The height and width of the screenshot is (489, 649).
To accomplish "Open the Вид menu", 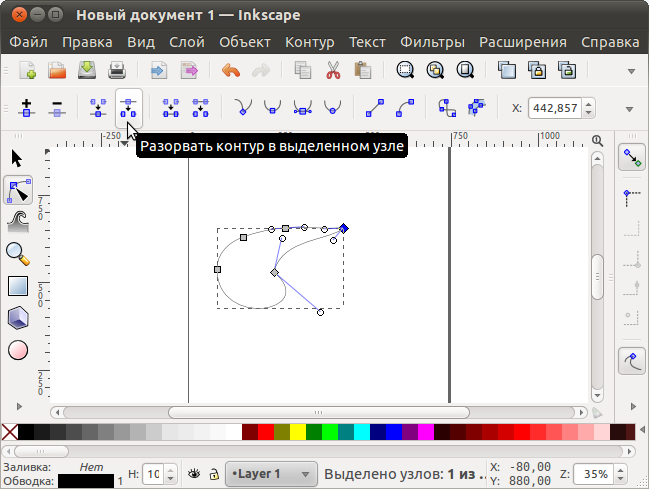I will click(x=141, y=42).
